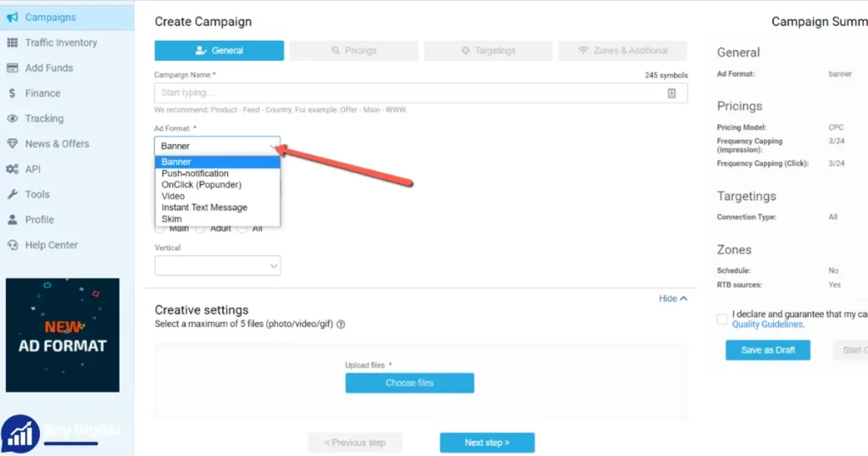
Task: Click the Tracking eye icon
Action: point(12,119)
